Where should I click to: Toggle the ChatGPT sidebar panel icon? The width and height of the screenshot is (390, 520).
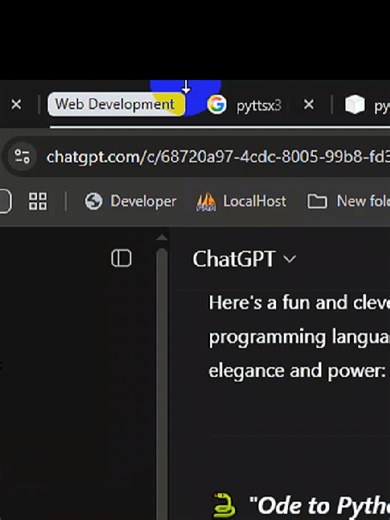click(x=121, y=258)
